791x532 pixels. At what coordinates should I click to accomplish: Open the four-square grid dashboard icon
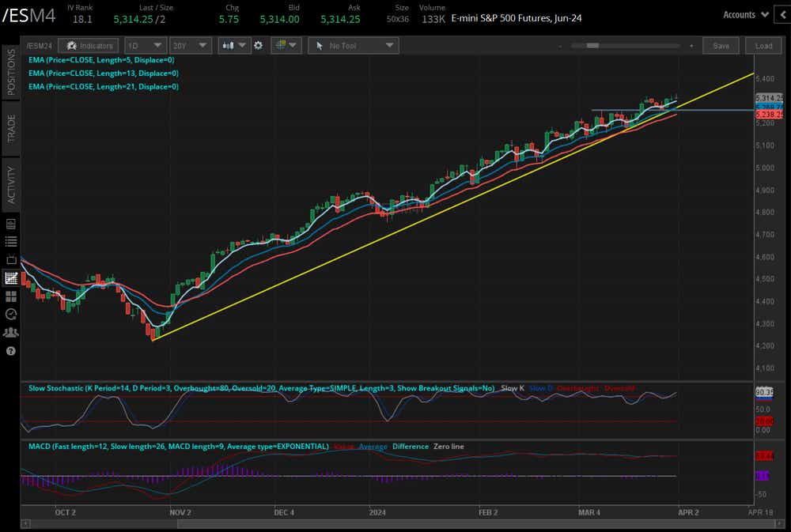click(x=11, y=296)
